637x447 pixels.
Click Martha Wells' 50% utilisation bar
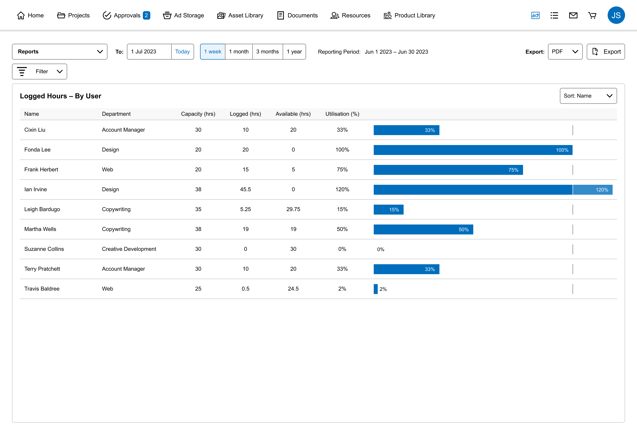423,230
